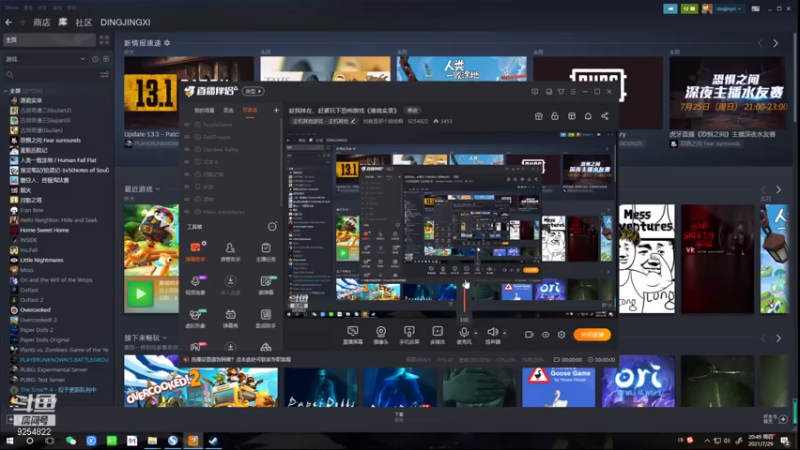This screenshot has width=800, height=450.
Task: Toggle visibility of the Stardew Valley source
Action: point(187,149)
